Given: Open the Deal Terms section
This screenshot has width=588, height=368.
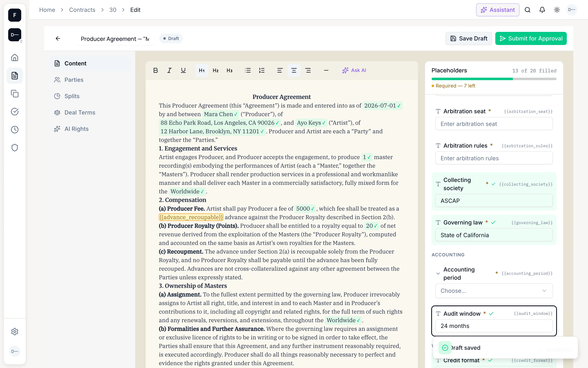Looking at the screenshot, I should click(x=90, y=112).
